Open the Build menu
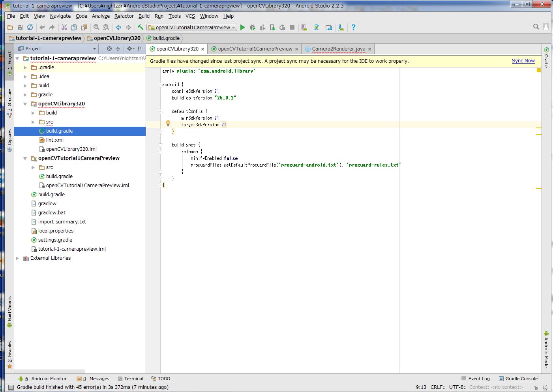This screenshot has height=392, width=553. coord(144,16)
